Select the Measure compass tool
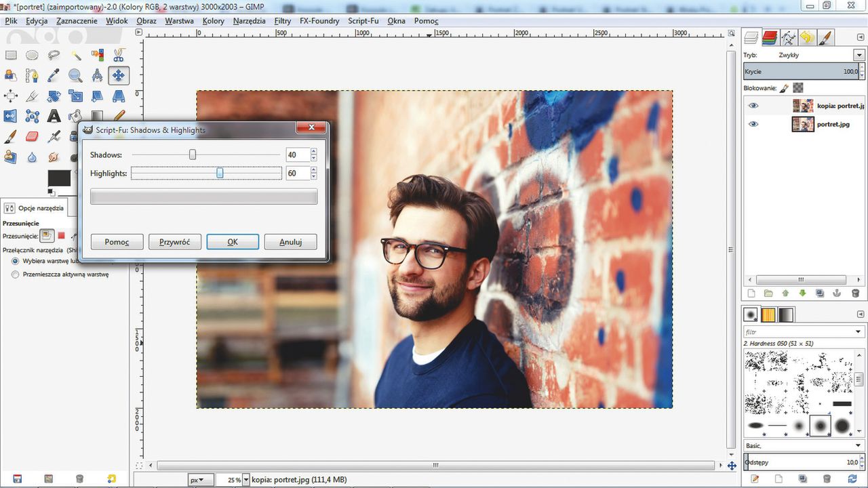The width and height of the screenshot is (868, 488). point(97,76)
